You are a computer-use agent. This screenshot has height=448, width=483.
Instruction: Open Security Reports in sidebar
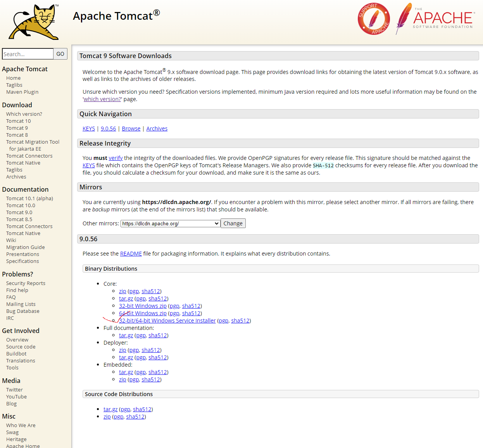pos(26,283)
